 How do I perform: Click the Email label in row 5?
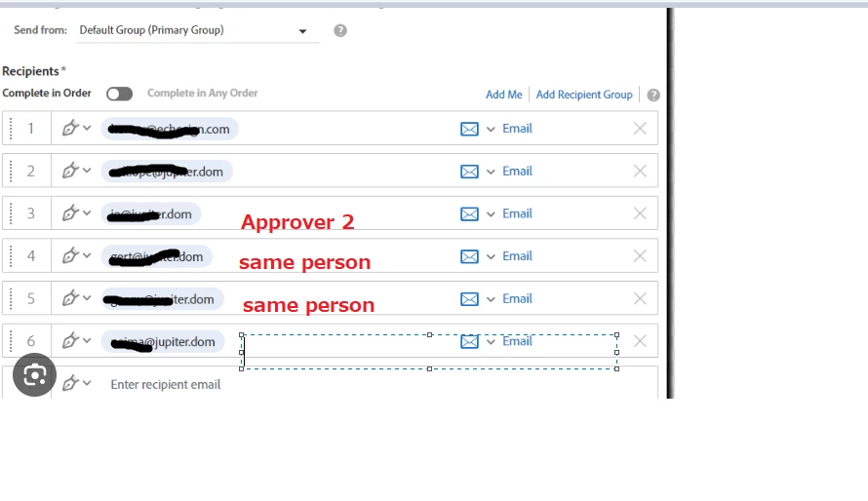517,298
